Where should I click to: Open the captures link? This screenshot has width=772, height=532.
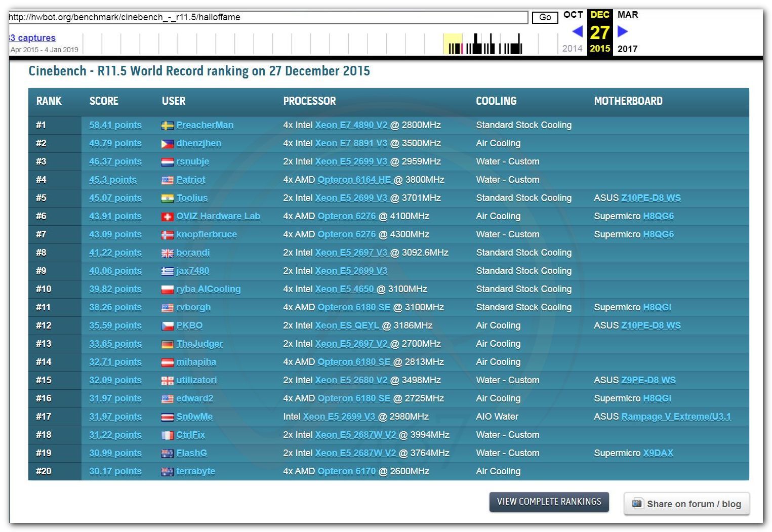pyautogui.click(x=32, y=38)
